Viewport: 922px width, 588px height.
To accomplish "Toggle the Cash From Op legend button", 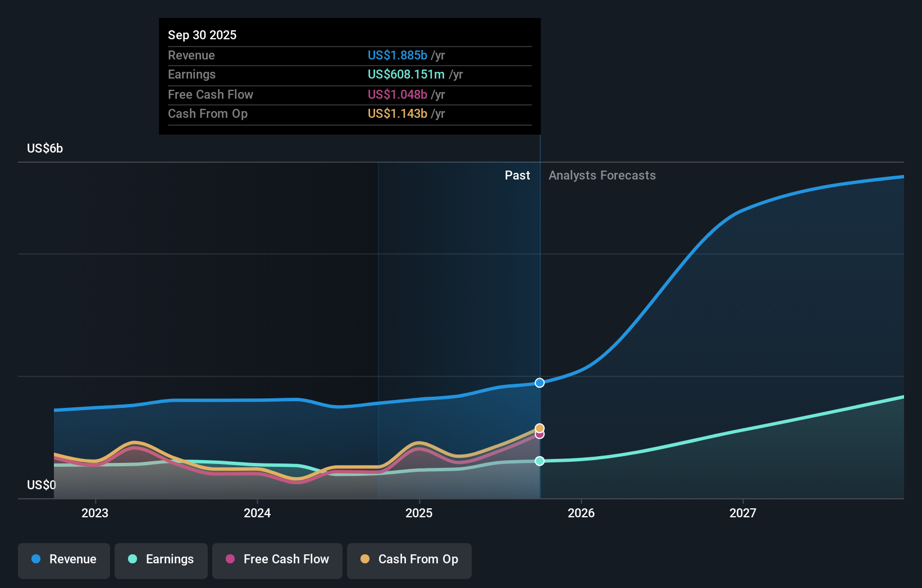I will coord(409,561).
